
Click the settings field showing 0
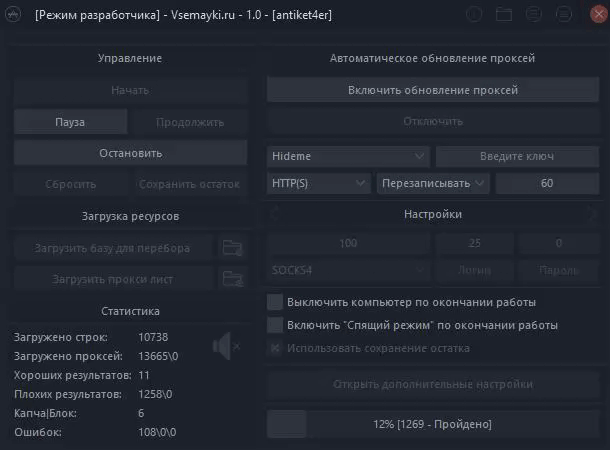pyautogui.click(x=559, y=243)
